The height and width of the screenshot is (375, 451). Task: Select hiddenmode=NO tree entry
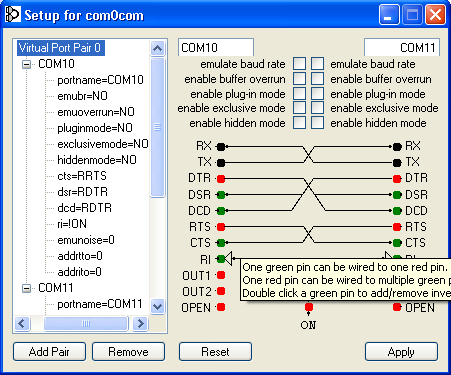tap(97, 160)
